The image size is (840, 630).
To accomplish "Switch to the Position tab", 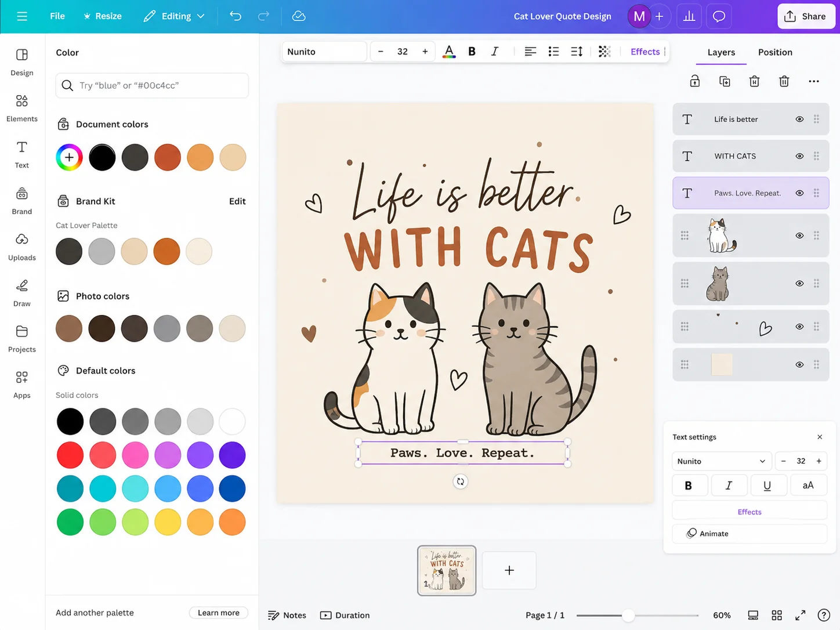I will 775,52.
